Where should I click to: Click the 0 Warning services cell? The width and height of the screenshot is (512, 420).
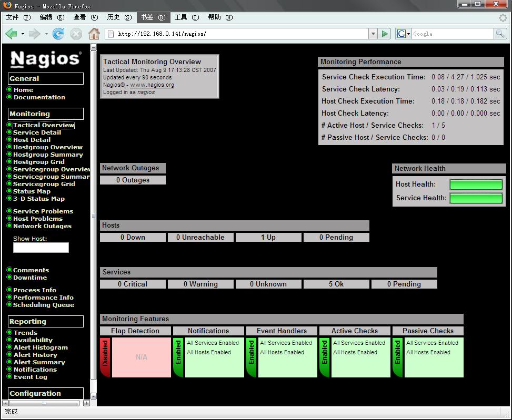[x=201, y=284]
